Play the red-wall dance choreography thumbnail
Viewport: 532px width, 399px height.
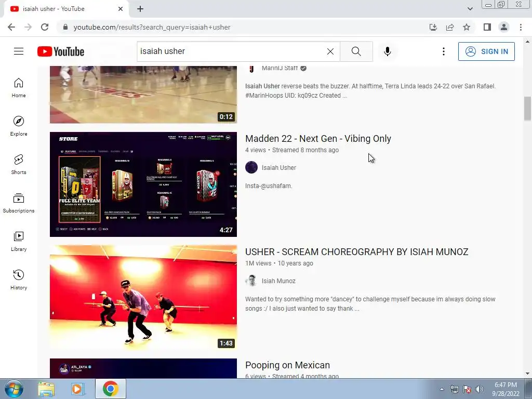tap(143, 298)
